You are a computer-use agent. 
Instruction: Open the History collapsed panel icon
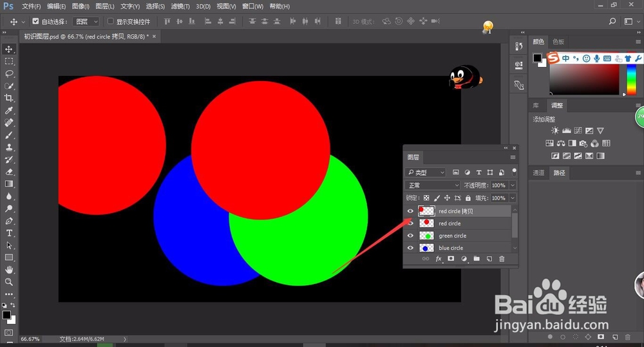(518, 46)
